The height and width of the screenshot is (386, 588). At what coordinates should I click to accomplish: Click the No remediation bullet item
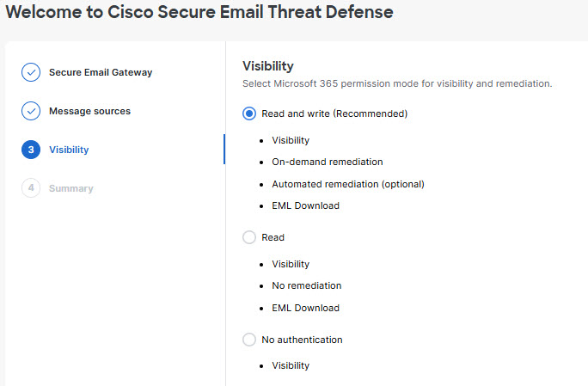pyautogui.click(x=306, y=285)
